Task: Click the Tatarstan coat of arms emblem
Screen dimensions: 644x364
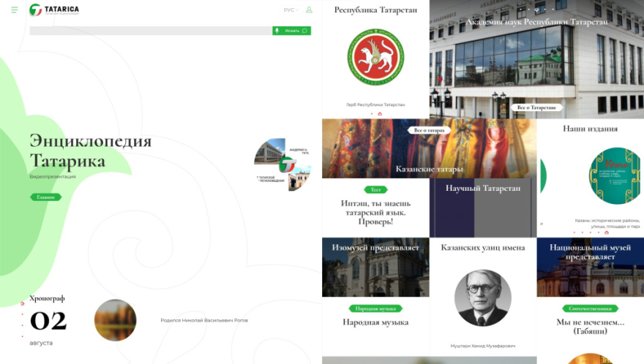Action: pos(375,57)
